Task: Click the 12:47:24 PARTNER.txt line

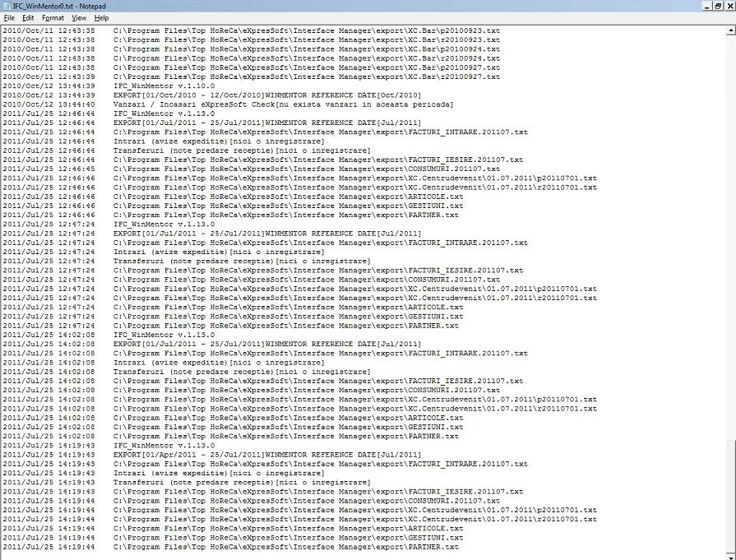Action: pos(231,326)
